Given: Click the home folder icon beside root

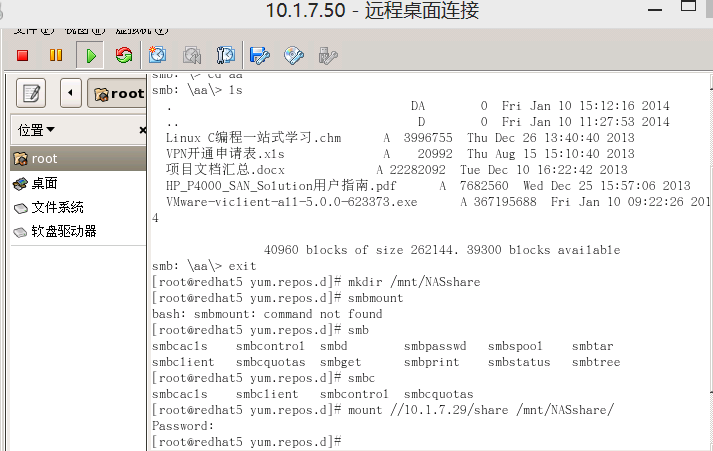Looking at the screenshot, I should coord(20,159).
